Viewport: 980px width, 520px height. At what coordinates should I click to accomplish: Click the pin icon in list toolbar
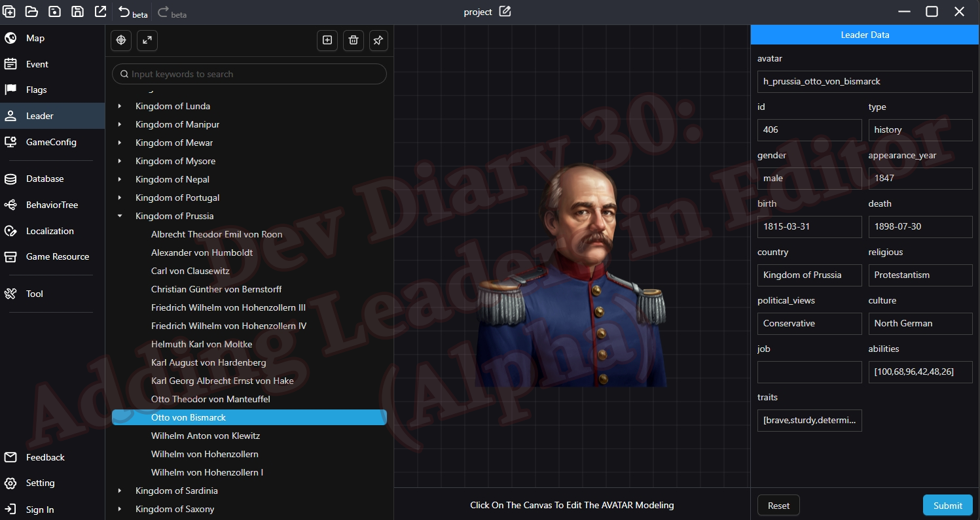378,41
